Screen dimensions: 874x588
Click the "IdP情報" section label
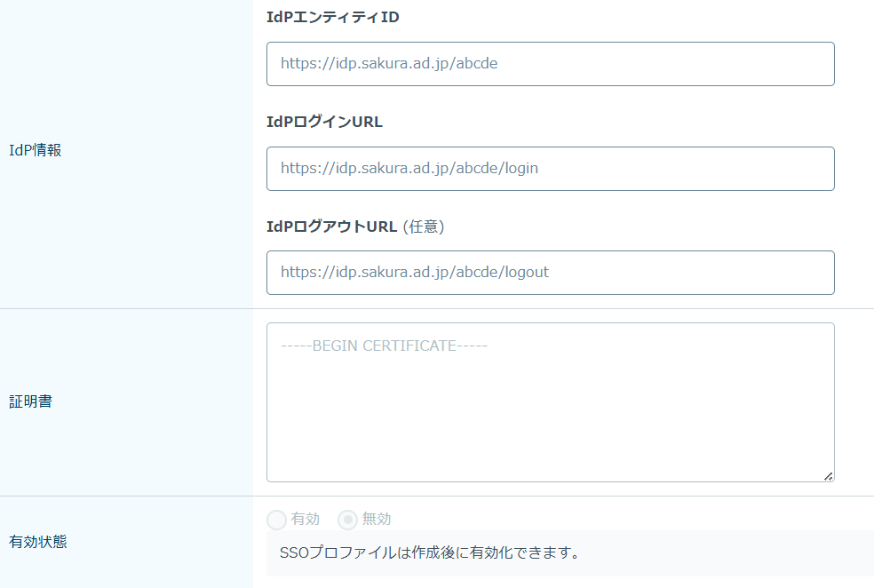35,150
